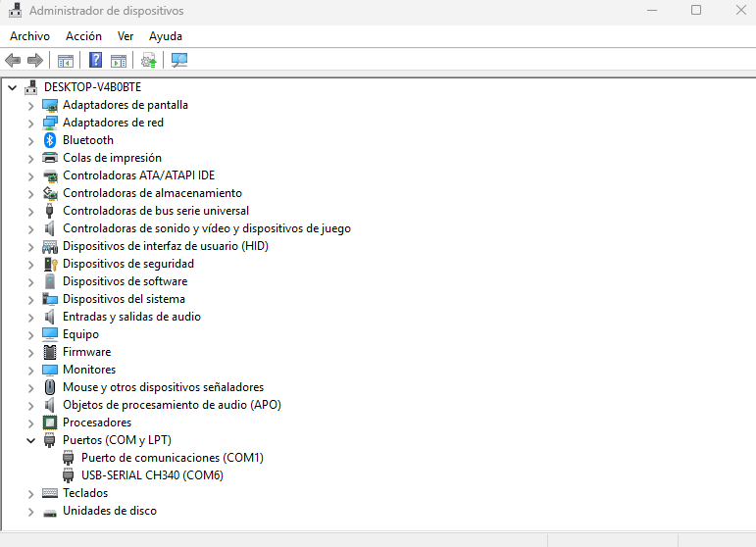756x547 pixels.
Task: Expand Controladoras de bus serie universal
Action: (x=30, y=212)
